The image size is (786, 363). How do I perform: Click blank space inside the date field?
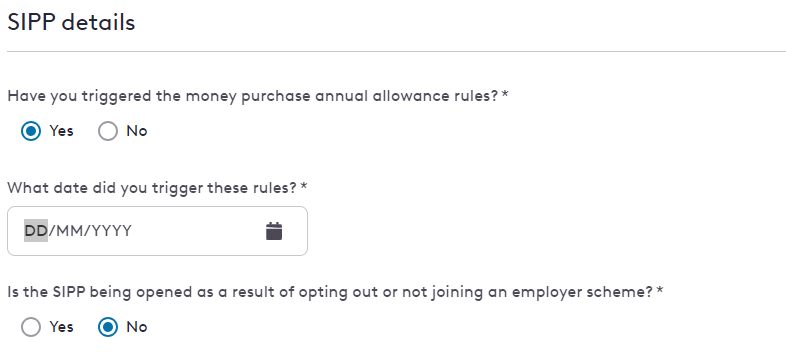pos(198,231)
